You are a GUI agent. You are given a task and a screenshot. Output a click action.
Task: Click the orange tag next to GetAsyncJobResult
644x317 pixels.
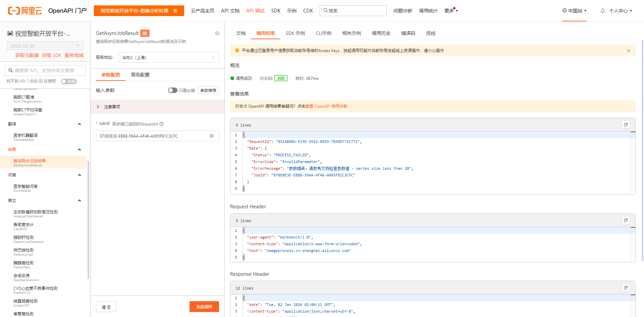145,33
